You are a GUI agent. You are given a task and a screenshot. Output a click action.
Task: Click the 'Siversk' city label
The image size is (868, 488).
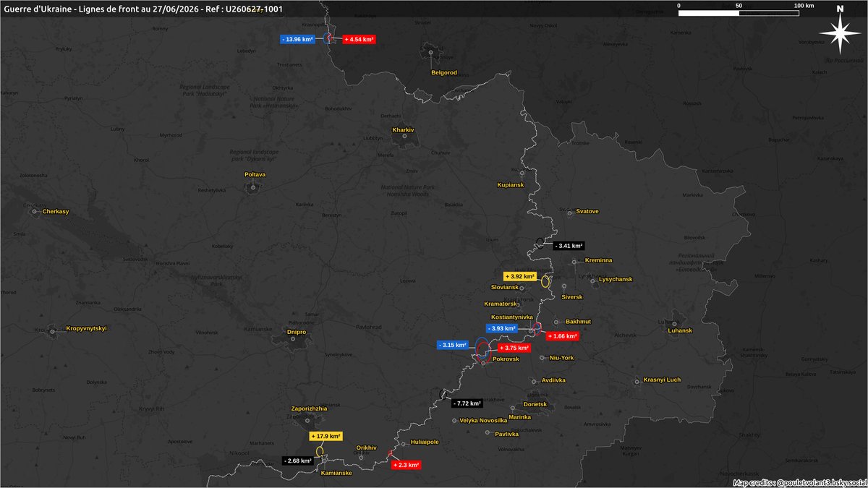[572, 296]
